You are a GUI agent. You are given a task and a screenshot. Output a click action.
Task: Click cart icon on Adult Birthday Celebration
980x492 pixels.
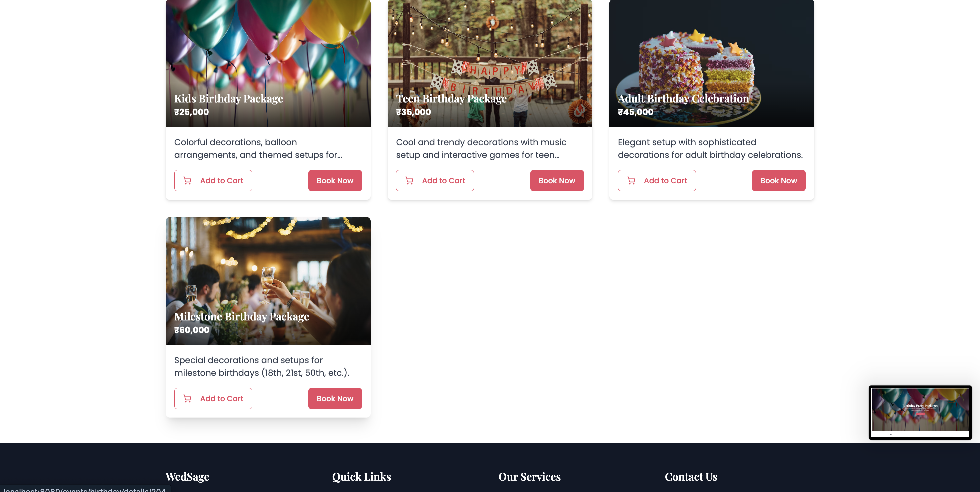(631, 181)
